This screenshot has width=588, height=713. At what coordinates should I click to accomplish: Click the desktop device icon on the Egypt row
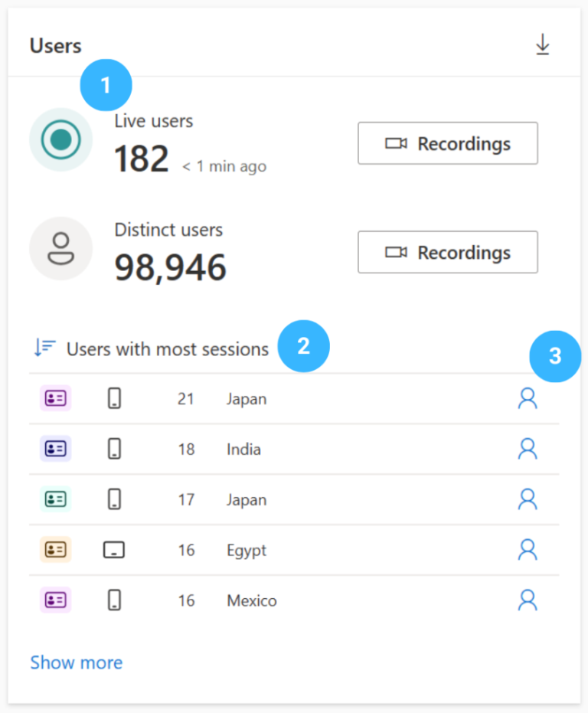[114, 550]
